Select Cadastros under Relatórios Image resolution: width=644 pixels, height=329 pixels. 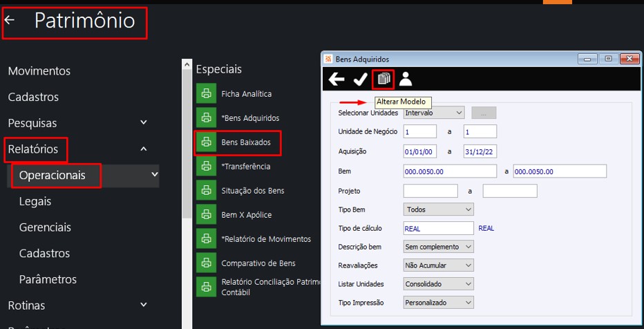(x=44, y=253)
